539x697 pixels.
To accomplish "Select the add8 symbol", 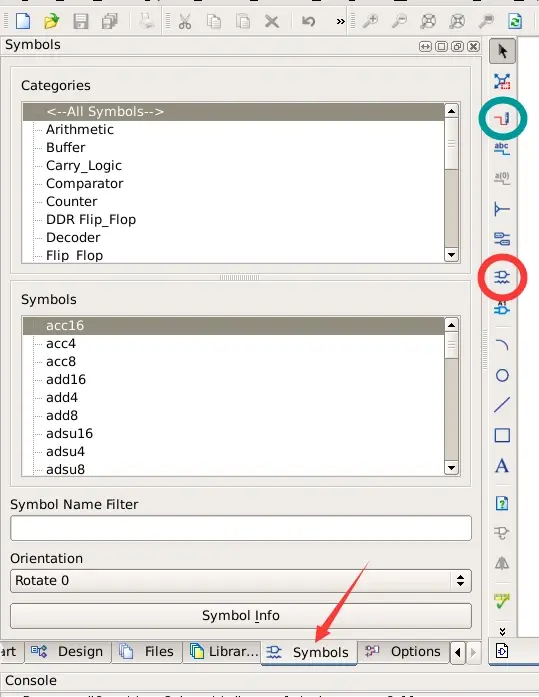I will pos(62,416).
